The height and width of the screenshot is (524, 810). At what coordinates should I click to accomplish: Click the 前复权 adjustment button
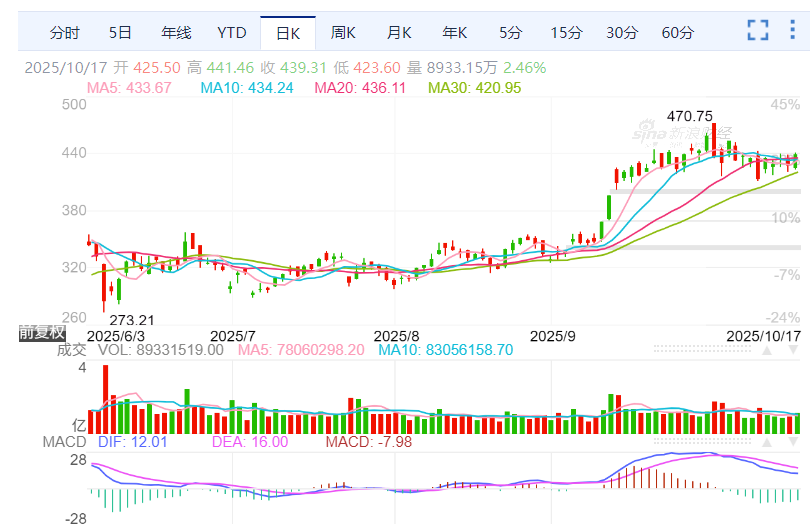coord(42,332)
